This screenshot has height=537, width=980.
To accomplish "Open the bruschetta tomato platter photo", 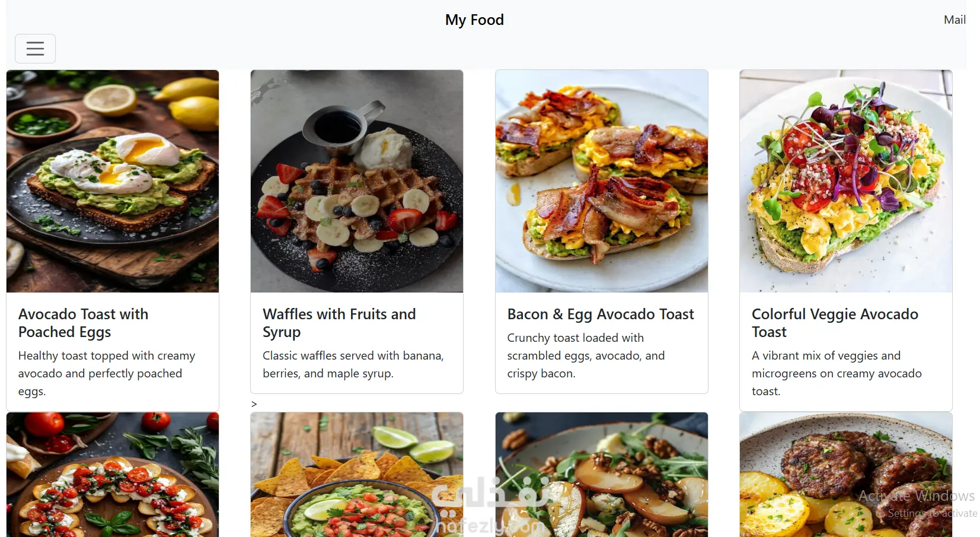I will [x=113, y=475].
